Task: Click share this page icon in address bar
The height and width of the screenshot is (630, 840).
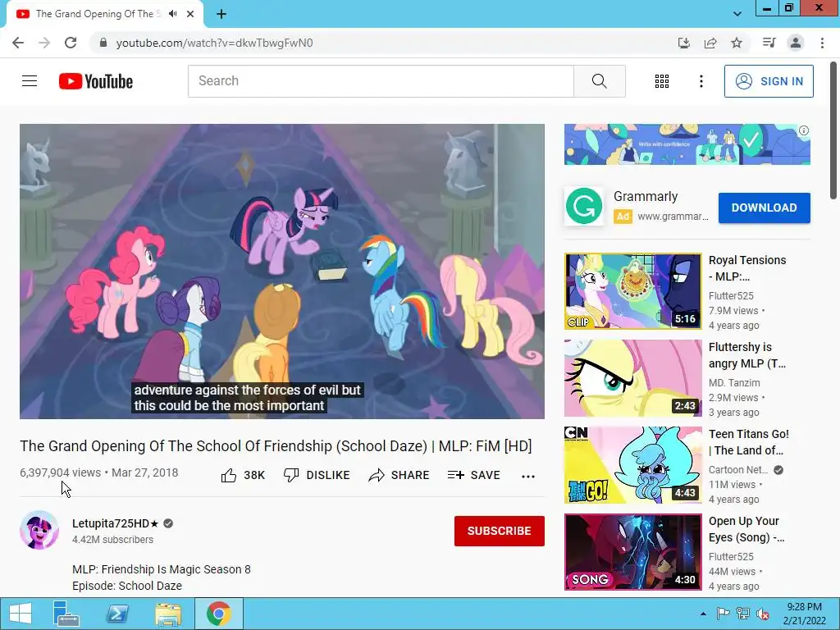Action: [x=710, y=43]
